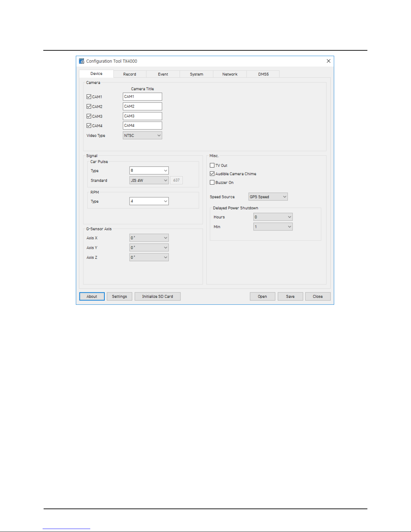Viewport: 411px width, 532px height.
Task: Open the Settings button
Action: (119, 296)
